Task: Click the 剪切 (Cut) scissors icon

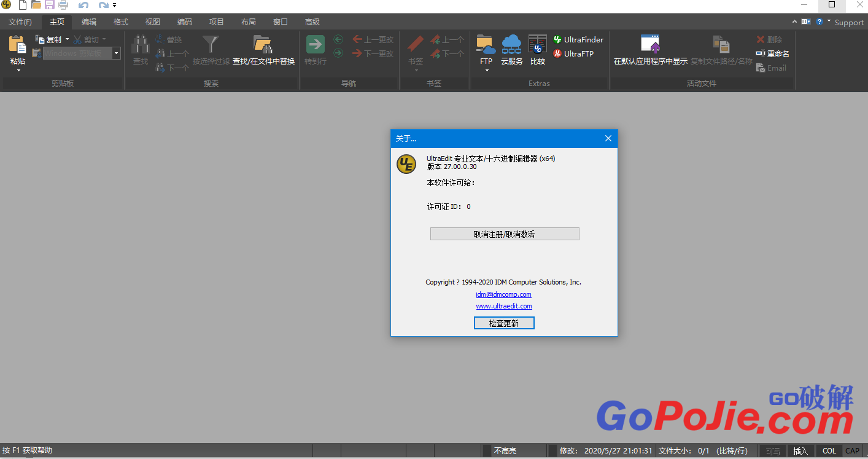Action: point(77,39)
